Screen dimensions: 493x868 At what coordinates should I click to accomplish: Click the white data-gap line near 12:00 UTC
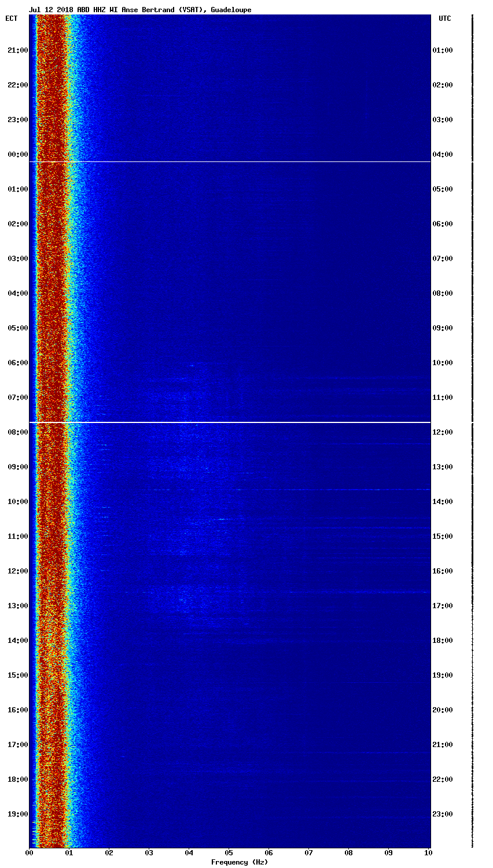tap(230, 422)
